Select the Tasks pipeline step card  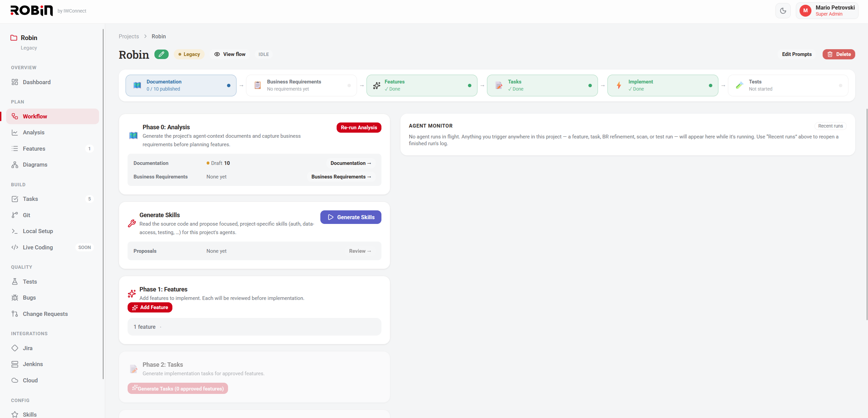tap(542, 85)
